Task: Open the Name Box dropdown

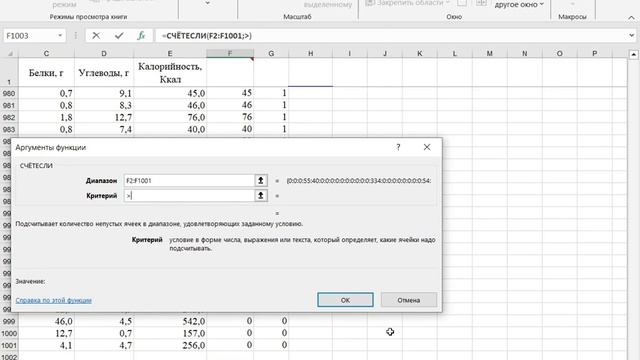Action: (x=60, y=36)
